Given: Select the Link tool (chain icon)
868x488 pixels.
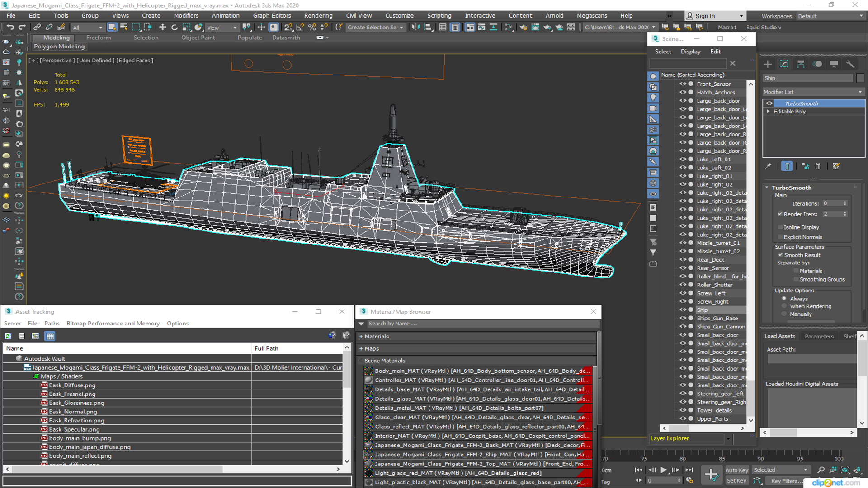Looking at the screenshot, I should 38,27.
